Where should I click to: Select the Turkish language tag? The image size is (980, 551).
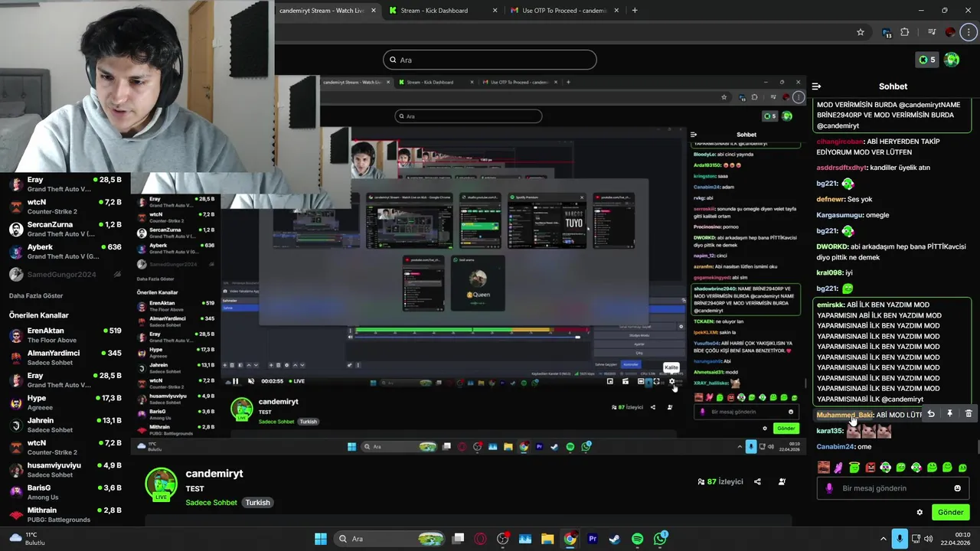tap(257, 503)
